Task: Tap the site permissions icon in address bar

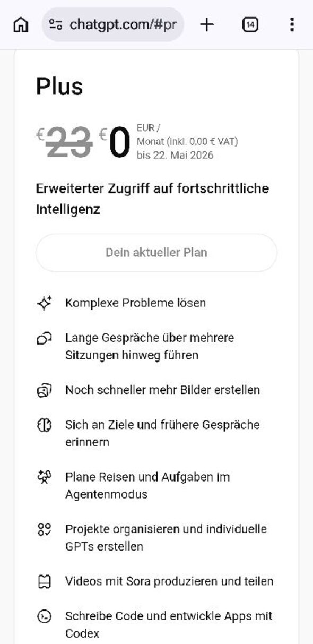Action: pyautogui.click(x=55, y=24)
